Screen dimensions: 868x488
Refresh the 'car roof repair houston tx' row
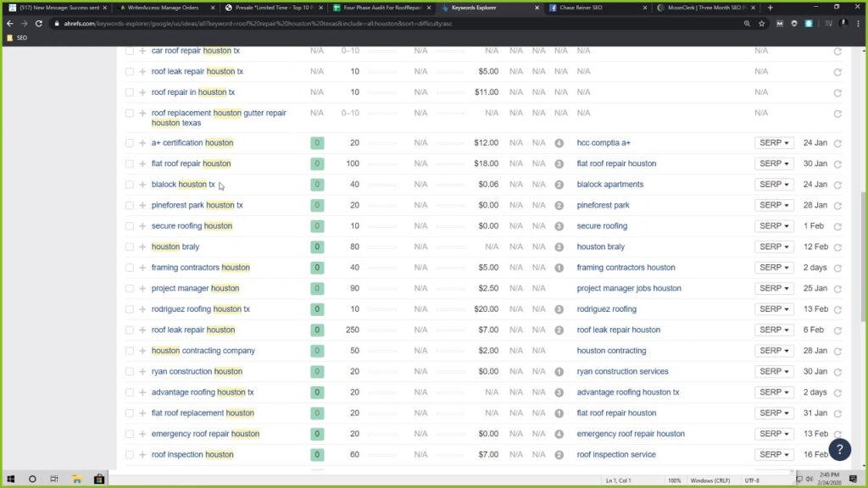(837, 52)
